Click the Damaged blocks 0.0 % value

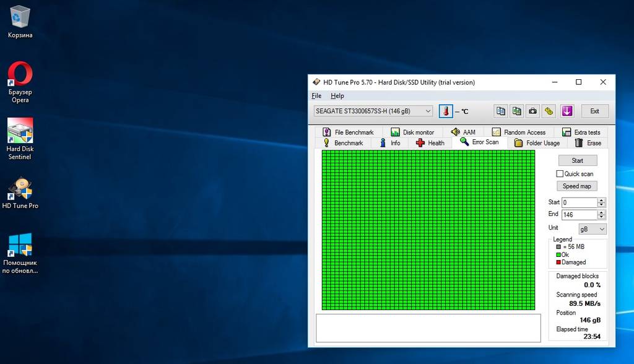click(593, 285)
